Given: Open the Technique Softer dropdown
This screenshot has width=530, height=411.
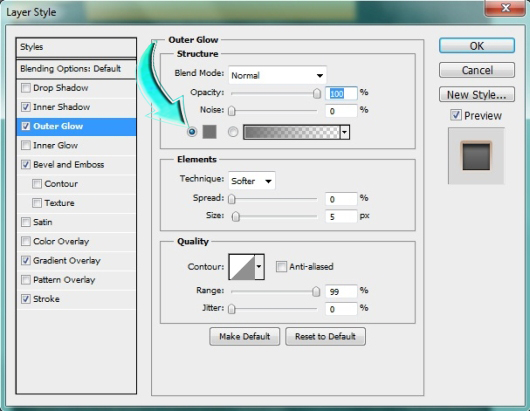Looking at the screenshot, I should [x=252, y=181].
